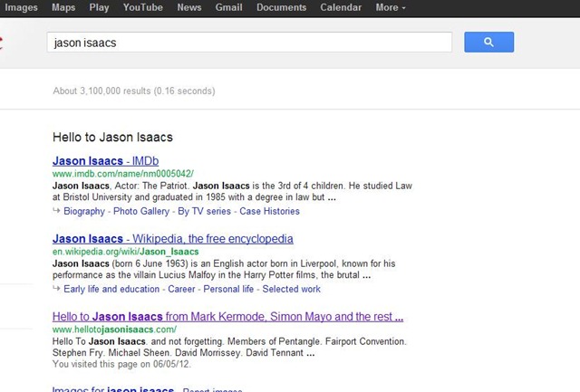Open the Jason Isaacs Wikipedia result
Viewport: 580px width, 392px height.
coord(172,239)
